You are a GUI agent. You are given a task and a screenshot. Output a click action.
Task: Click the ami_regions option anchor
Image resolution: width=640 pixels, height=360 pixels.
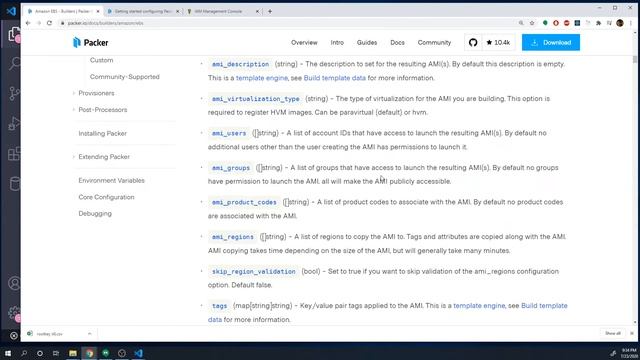coord(233,237)
